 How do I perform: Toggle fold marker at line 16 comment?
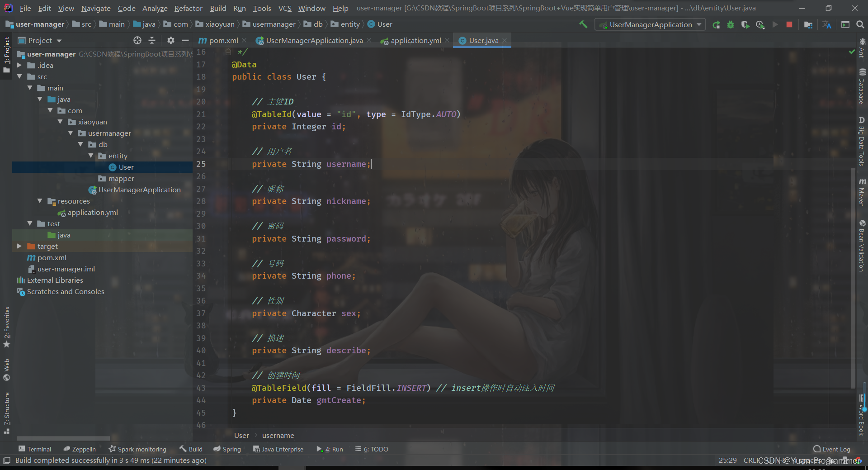click(x=228, y=52)
